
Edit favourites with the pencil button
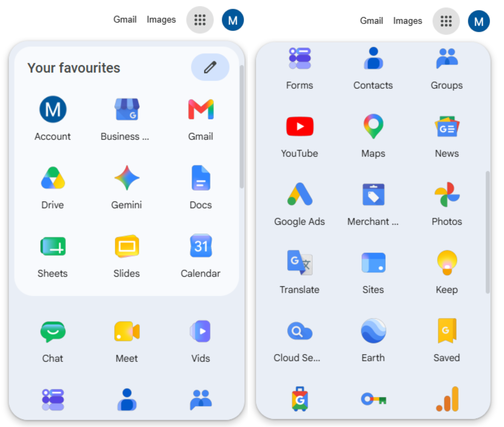click(210, 67)
